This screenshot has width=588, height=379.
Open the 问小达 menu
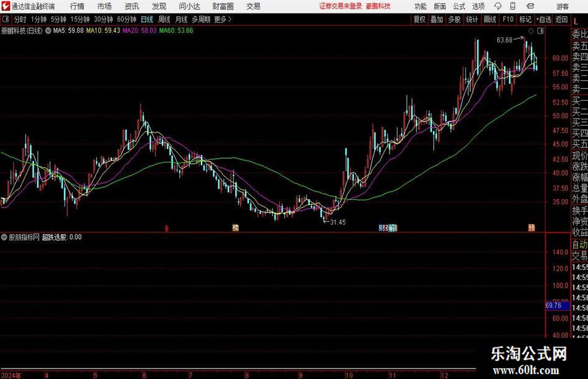click(189, 6)
